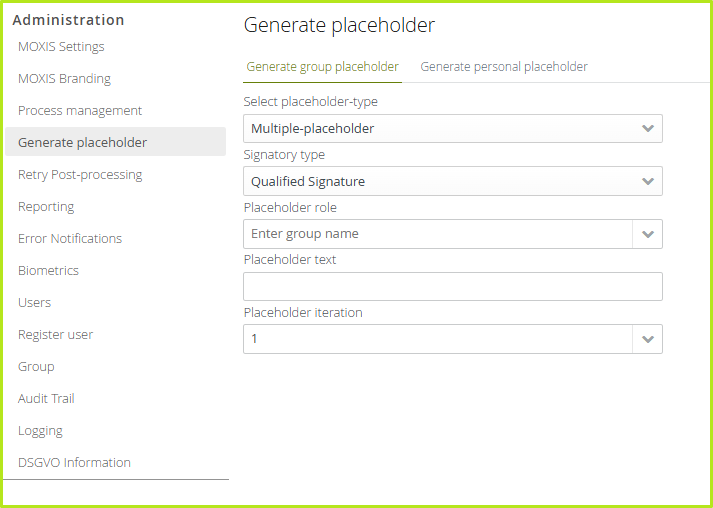
Task: Open Retry Post-processing page
Action: pos(80,175)
